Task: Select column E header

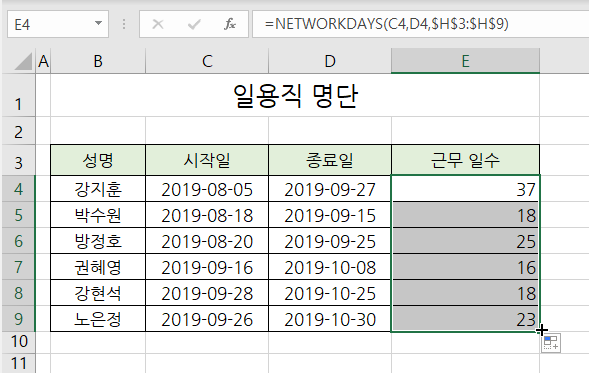Action: tap(465, 61)
